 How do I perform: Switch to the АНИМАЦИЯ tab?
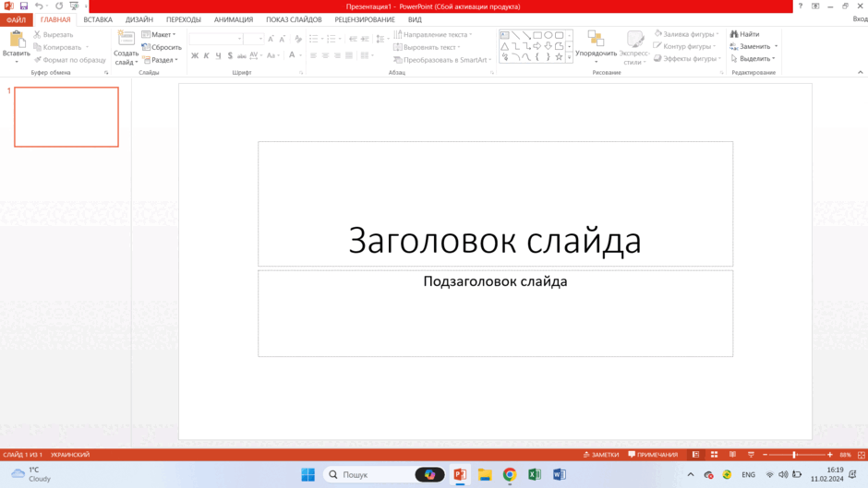(x=234, y=19)
